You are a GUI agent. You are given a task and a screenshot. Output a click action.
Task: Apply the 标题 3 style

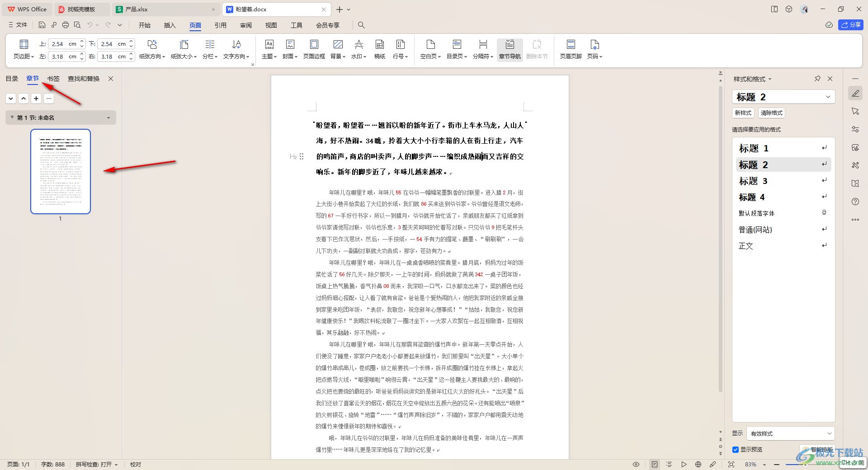click(783, 181)
